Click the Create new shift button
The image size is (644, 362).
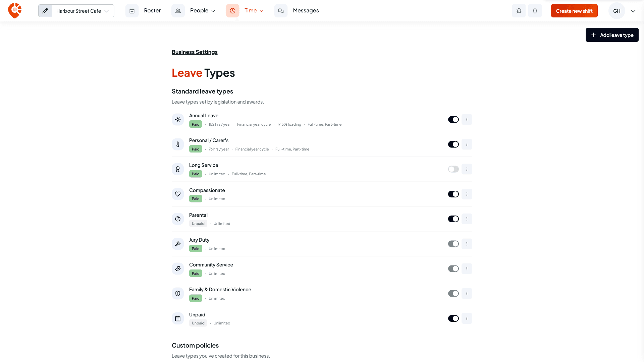point(574,11)
